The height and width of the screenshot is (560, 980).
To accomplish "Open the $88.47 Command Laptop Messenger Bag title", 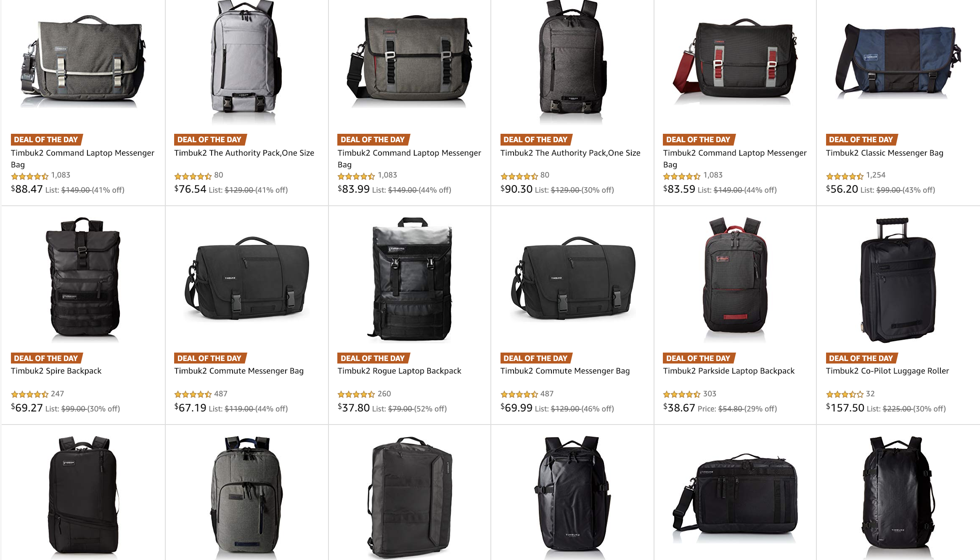I will [82, 159].
